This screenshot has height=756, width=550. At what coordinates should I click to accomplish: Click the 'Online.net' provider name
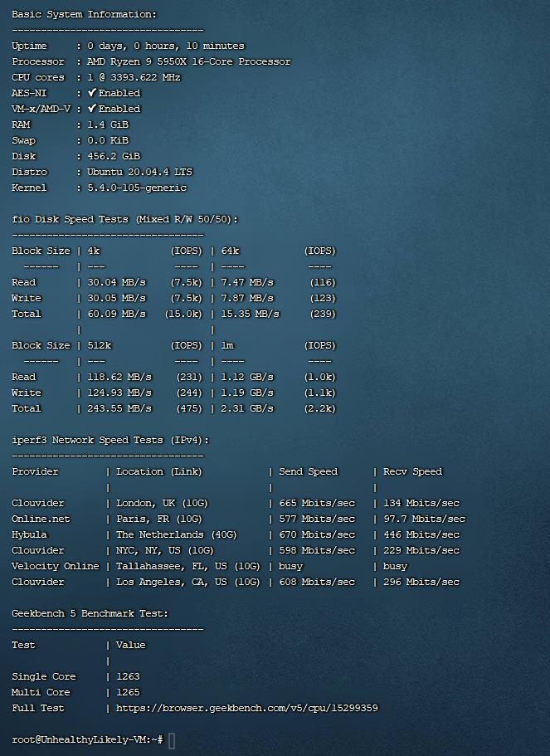click(41, 519)
